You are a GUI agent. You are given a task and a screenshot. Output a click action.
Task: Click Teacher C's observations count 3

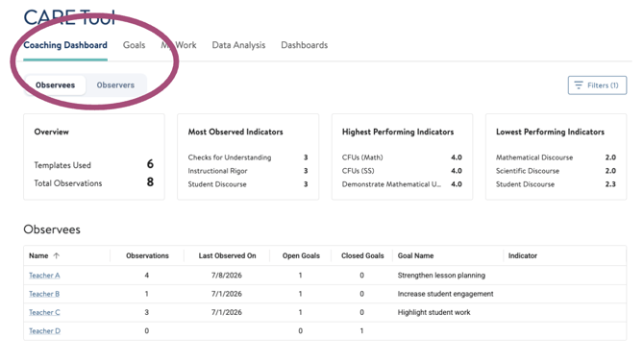(147, 312)
